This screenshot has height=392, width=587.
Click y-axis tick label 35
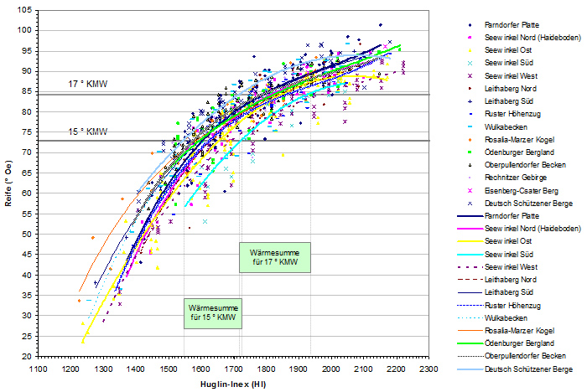tap(28, 295)
